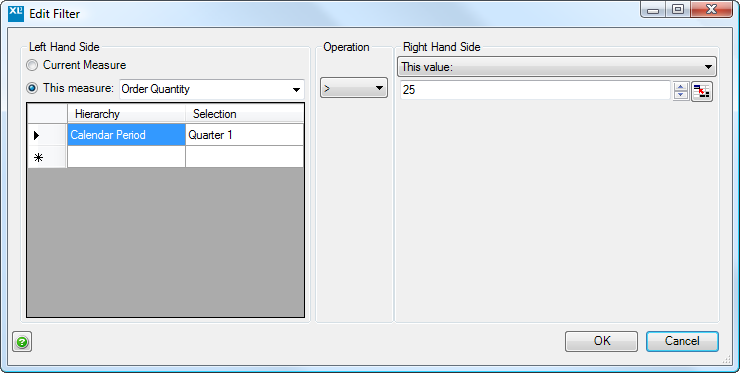Image resolution: width=740 pixels, height=373 pixels.
Task: Click the empty hierarchy cell in new row
Action: click(x=126, y=157)
